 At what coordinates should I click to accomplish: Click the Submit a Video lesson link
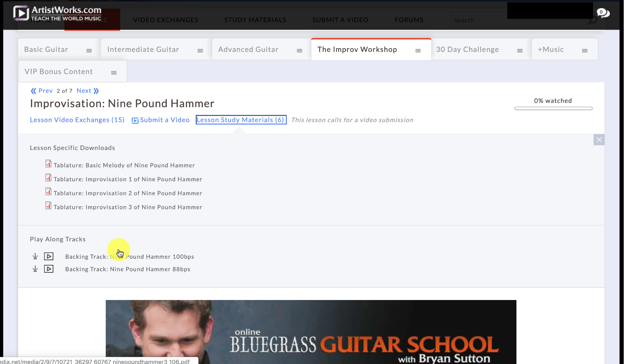coord(165,120)
